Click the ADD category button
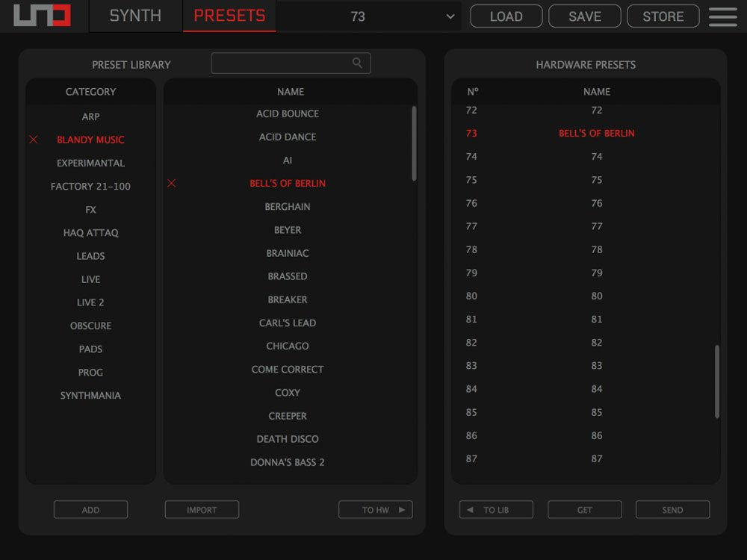 (90, 510)
